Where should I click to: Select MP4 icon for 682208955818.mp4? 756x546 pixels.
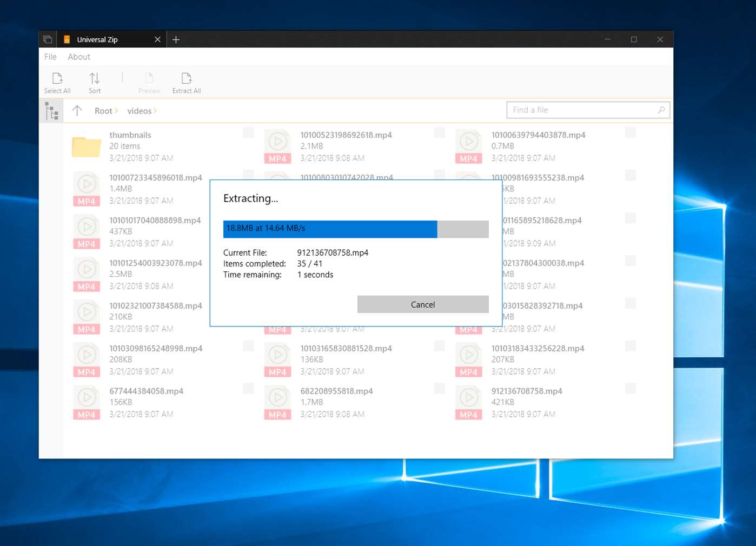point(277,403)
